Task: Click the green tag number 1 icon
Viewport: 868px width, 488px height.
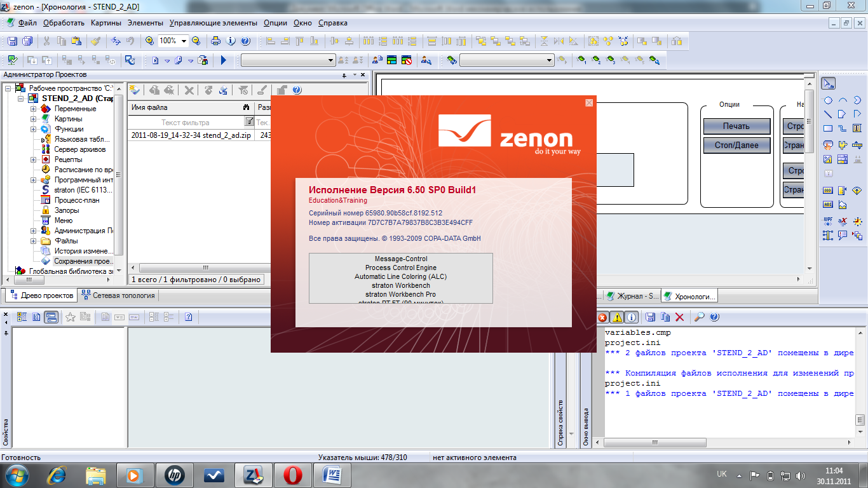Action: [581, 60]
